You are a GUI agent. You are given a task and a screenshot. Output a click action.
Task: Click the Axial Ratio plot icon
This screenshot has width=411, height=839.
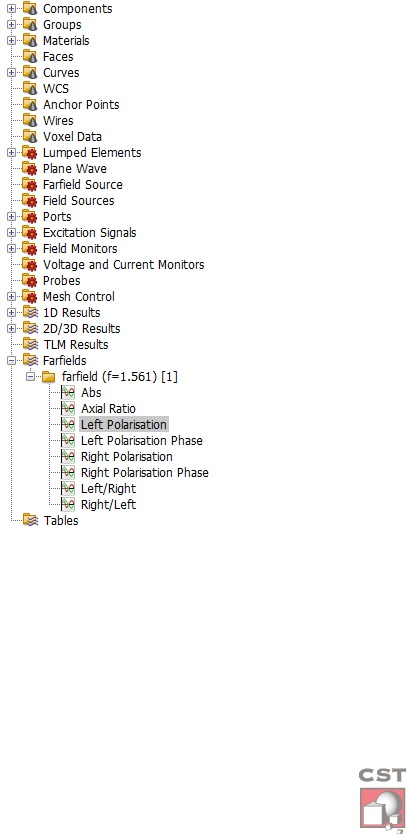pos(68,409)
